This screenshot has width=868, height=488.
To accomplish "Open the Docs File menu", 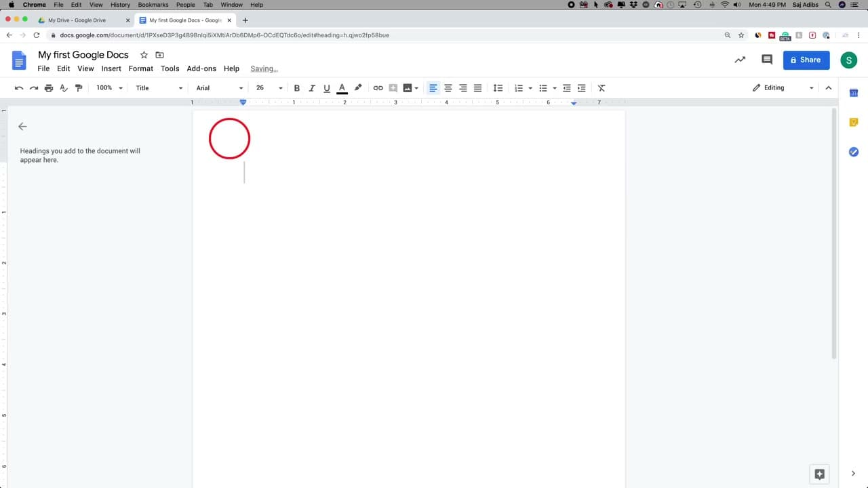I will 43,68.
